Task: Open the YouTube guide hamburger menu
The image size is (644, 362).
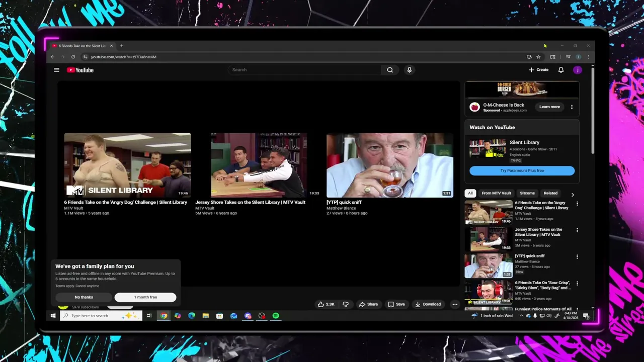Action: (56, 70)
